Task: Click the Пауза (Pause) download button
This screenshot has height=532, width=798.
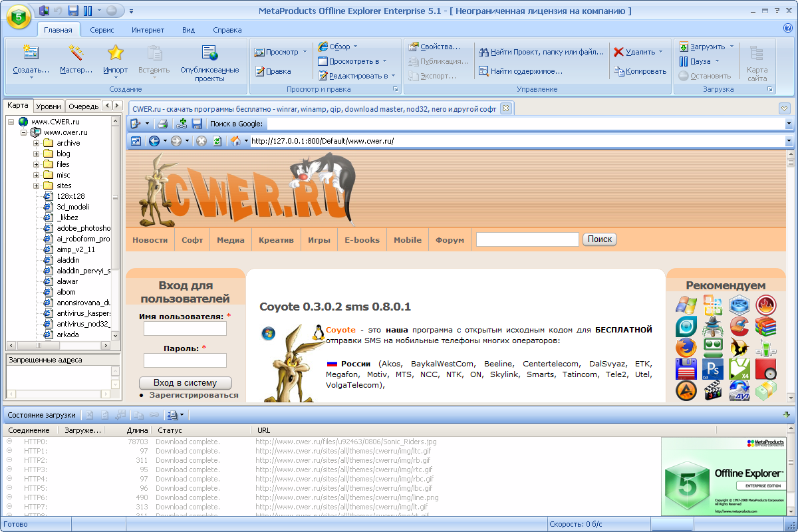Action: [684, 61]
